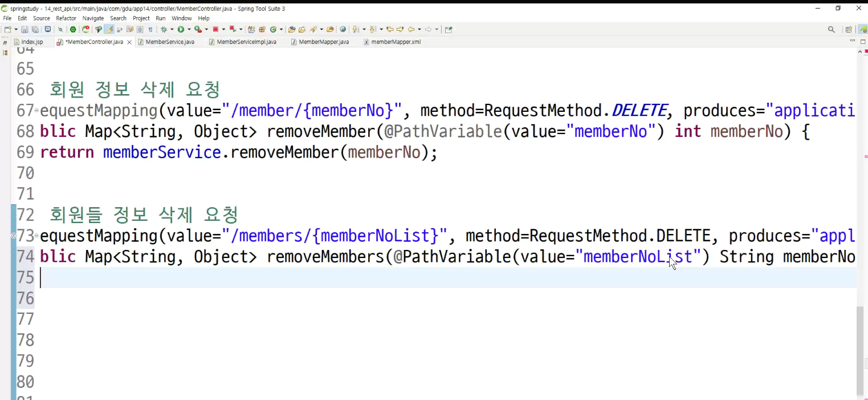This screenshot has height=400, width=868.
Task: Open the Refactor menu
Action: (66, 18)
